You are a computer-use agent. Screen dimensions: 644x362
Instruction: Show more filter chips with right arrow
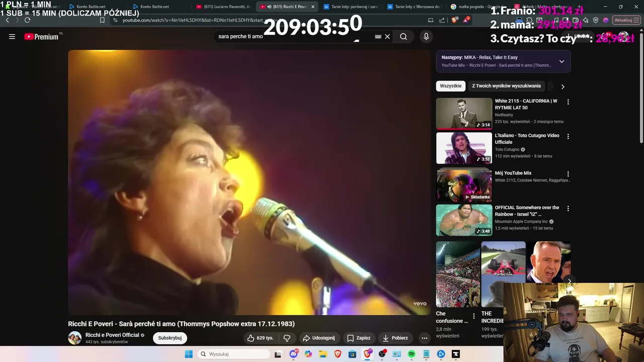click(x=562, y=86)
